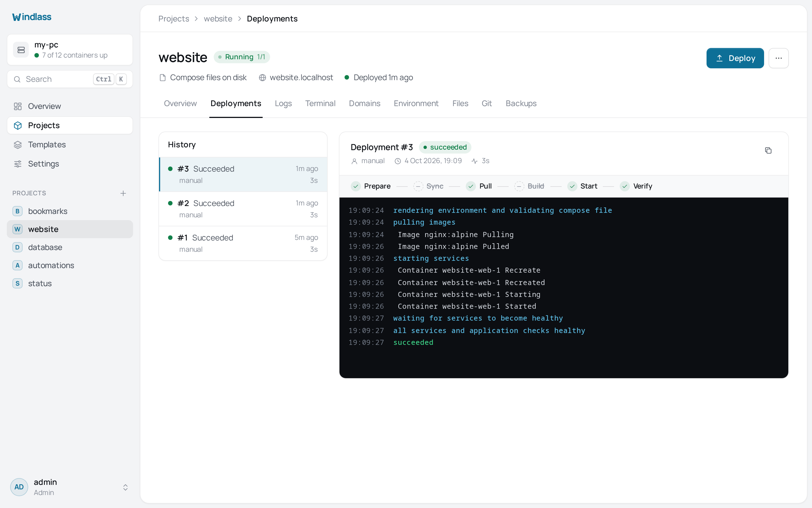Viewport: 812px width, 508px height.
Task: Click the bookmarks project B badge
Action: [17, 211]
